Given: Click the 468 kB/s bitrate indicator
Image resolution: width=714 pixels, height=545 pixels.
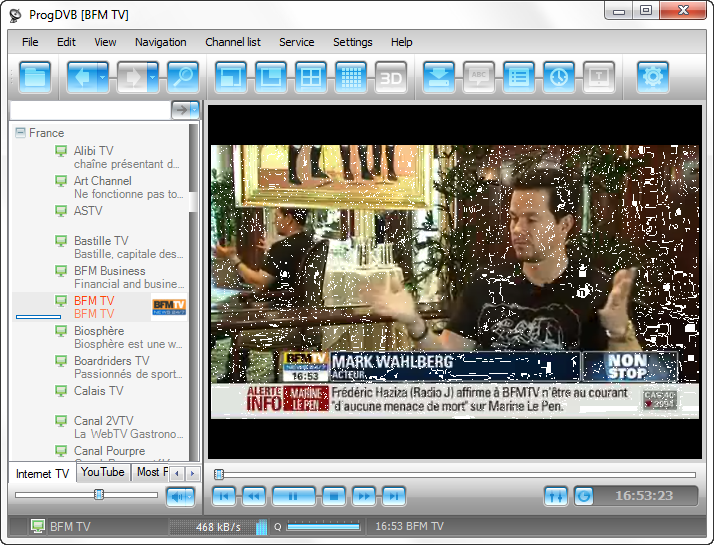Looking at the screenshot, I should 219,527.
